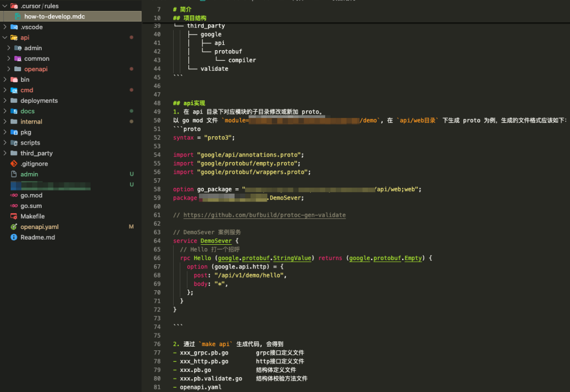Screen dimensions: 570x392
Task: Click the DemoSever service name
Action: [216, 241]
